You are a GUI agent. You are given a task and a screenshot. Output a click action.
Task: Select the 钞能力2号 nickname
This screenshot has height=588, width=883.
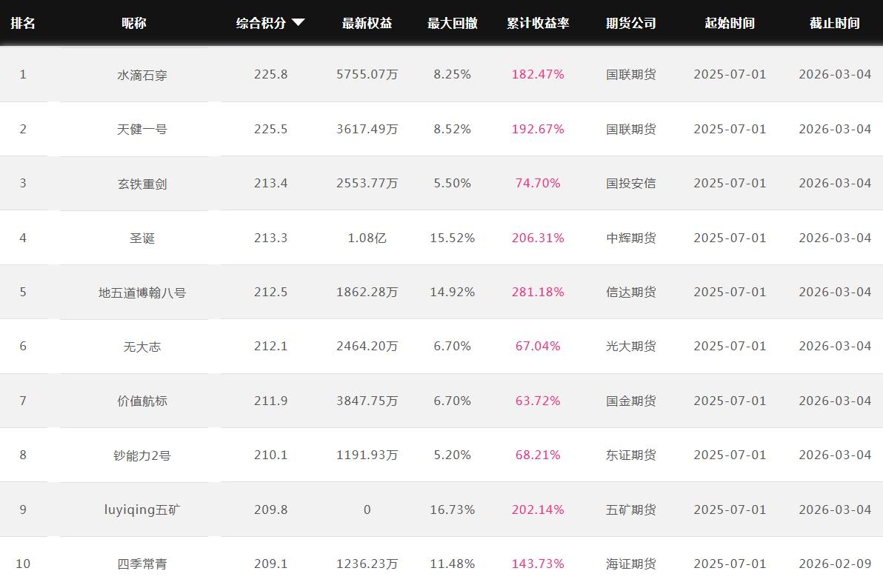click(x=142, y=455)
